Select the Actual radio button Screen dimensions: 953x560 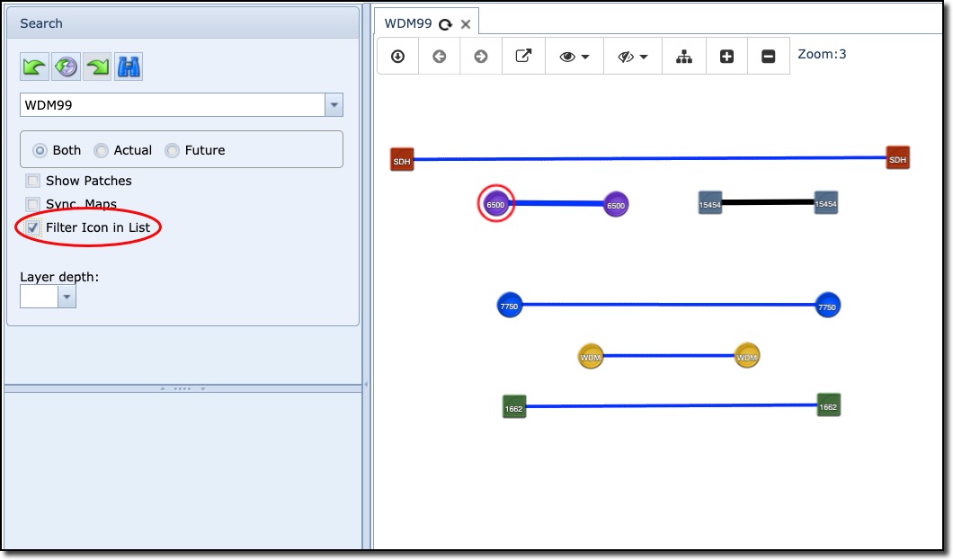tap(102, 150)
